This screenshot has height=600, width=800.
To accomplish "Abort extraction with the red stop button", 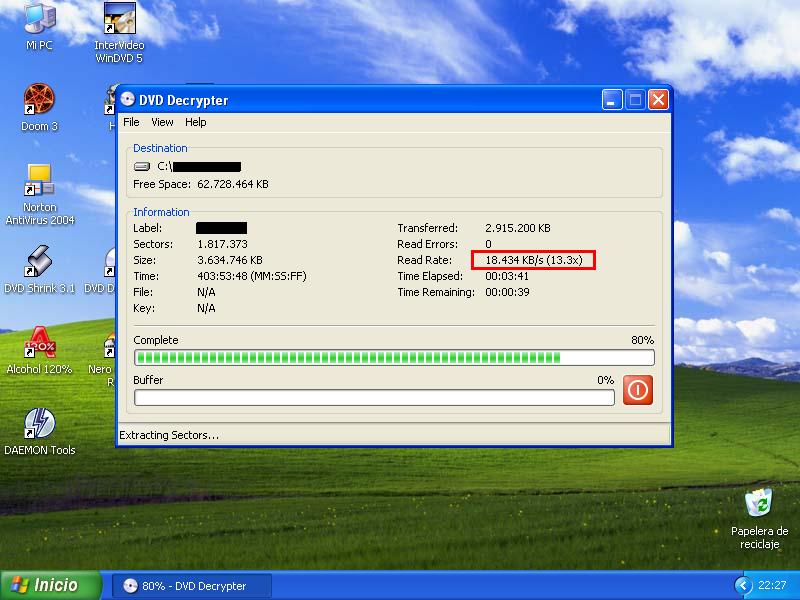I will (637, 389).
